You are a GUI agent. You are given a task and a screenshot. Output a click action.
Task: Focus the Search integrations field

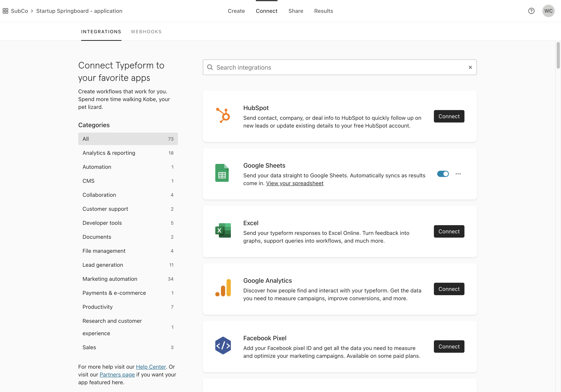(340, 67)
